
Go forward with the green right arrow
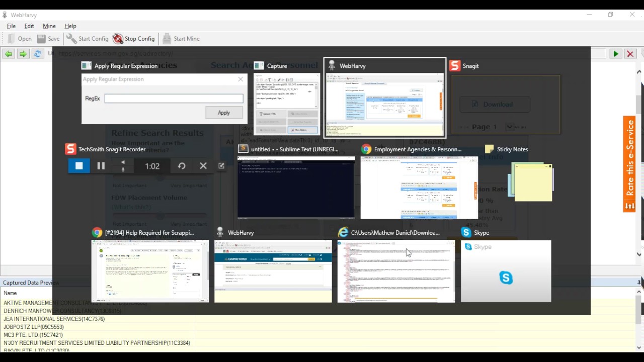click(x=23, y=54)
